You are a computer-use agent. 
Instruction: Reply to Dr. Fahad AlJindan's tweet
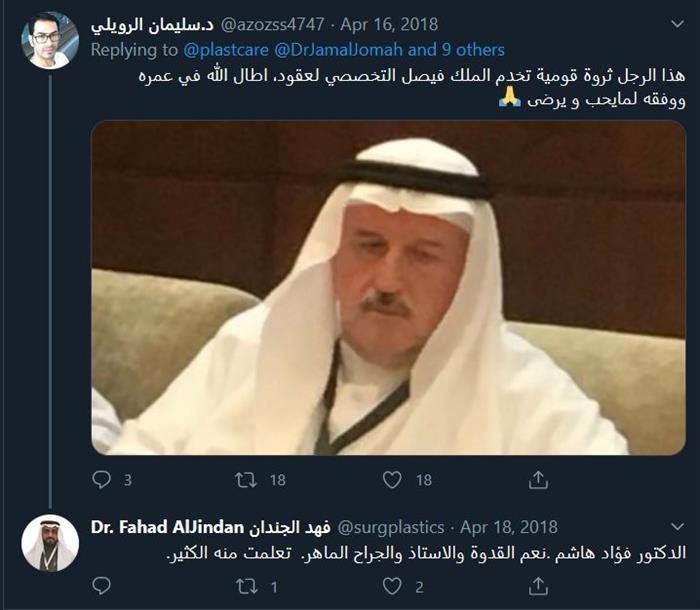click(101, 585)
